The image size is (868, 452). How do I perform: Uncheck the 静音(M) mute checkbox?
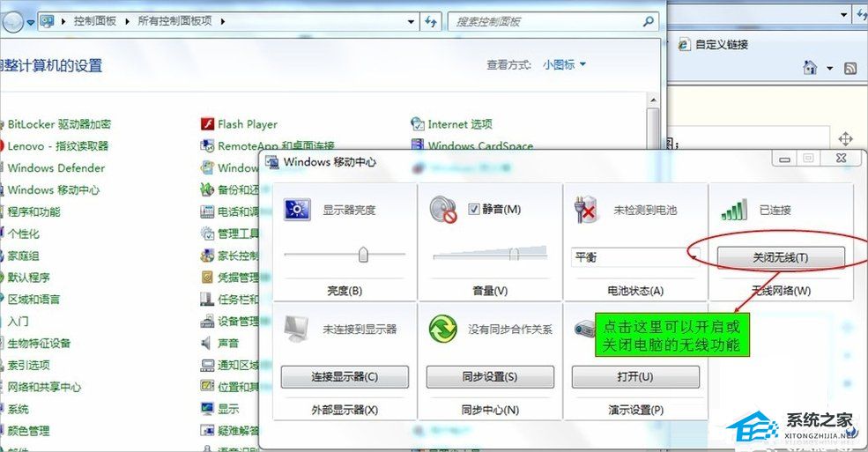pyautogui.click(x=473, y=209)
